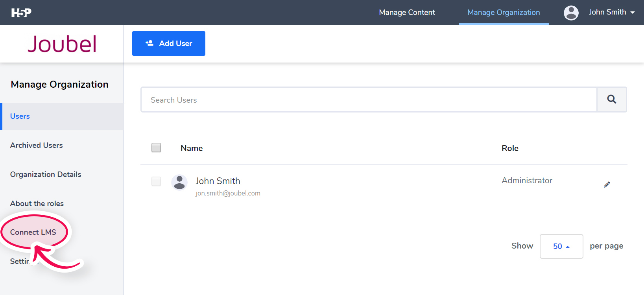Image resolution: width=644 pixels, height=295 pixels.
Task: Click the profile avatar icon in top bar
Action: [571, 13]
